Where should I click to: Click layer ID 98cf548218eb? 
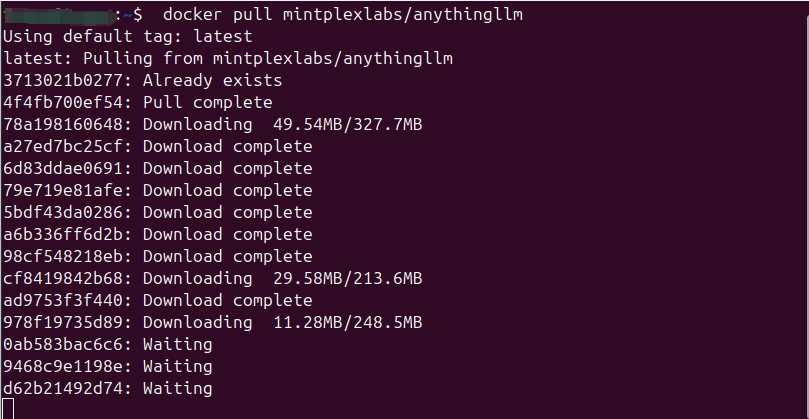coord(66,257)
